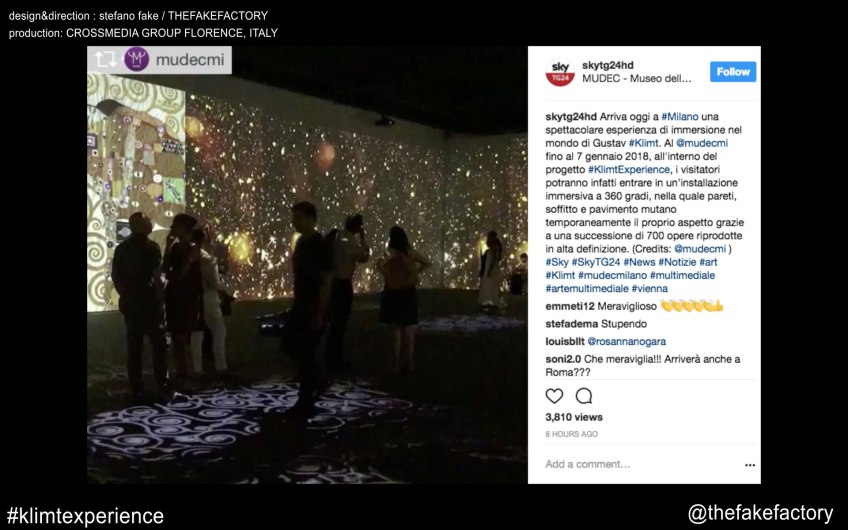Open commenter emmeti12's profile
This screenshot has width=848, height=530.
[x=570, y=307]
